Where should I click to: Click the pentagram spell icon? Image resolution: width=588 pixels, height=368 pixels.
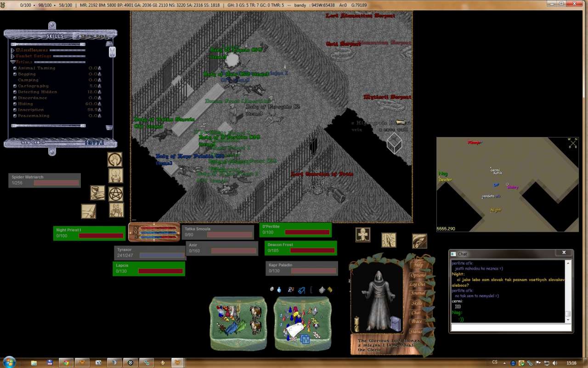pyautogui.click(x=116, y=194)
